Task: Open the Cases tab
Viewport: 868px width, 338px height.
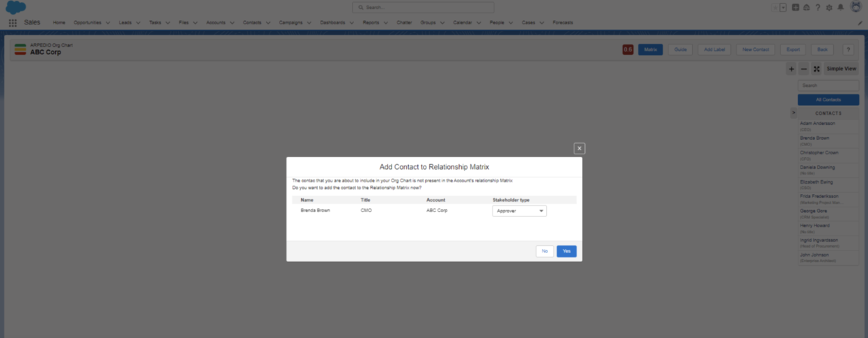Action: click(529, 22)
